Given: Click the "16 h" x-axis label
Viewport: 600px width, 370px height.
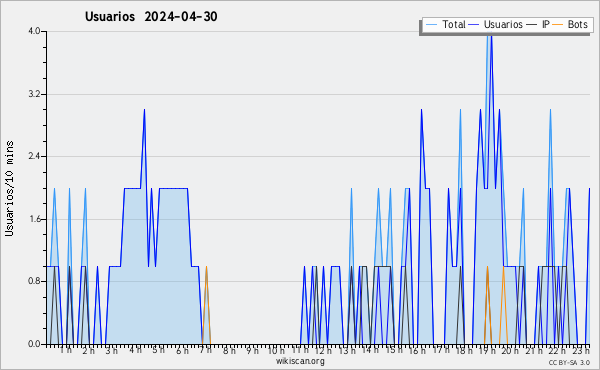Looking at the screenshot, I should [x=417, y=350].
